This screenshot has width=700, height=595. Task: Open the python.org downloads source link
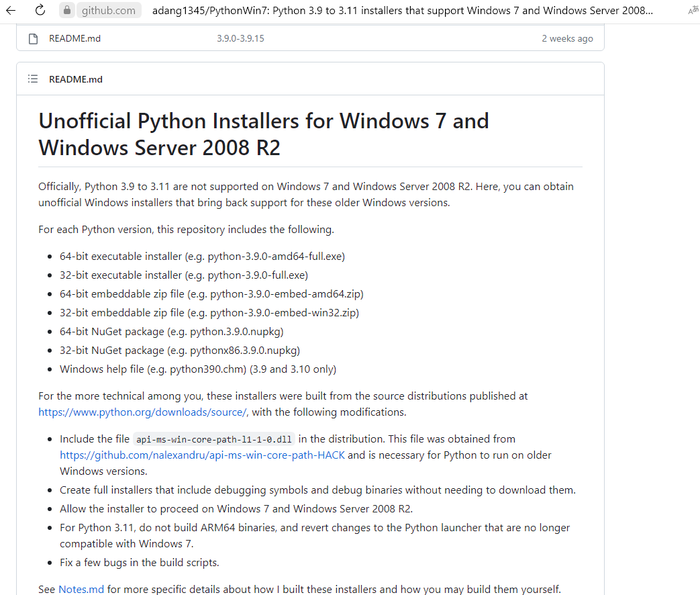click(x=143, y=412)
